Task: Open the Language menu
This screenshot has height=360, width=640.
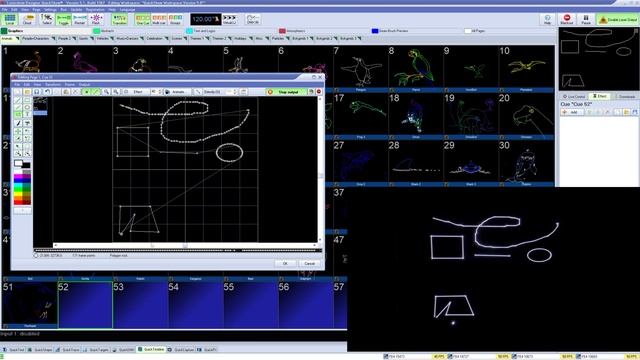Action: click(x=127, y=9)
